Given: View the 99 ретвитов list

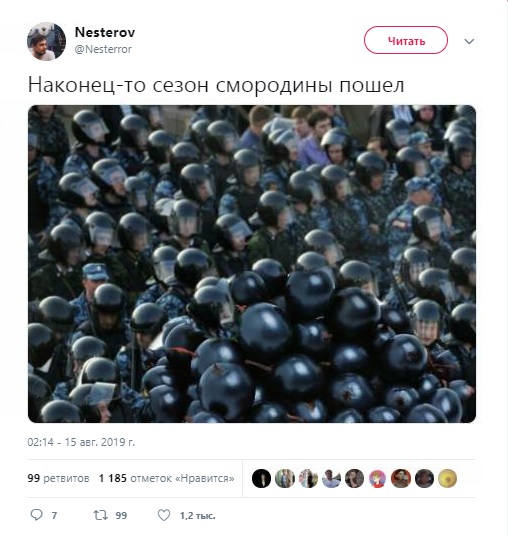Looking at the screenshot, I should pos(58,478).
